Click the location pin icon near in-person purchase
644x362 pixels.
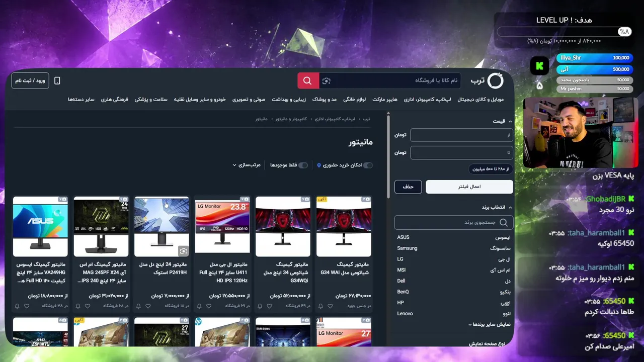(319, 165)
